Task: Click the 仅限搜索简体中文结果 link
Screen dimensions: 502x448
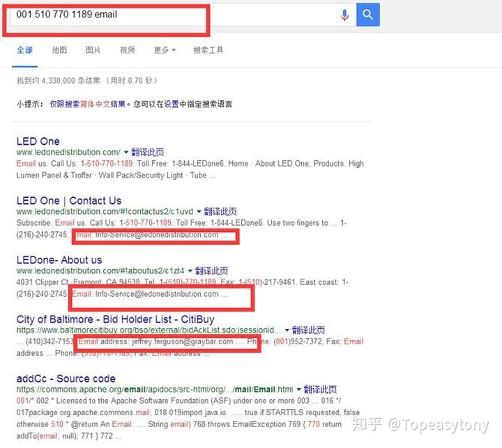Action: 88,104
